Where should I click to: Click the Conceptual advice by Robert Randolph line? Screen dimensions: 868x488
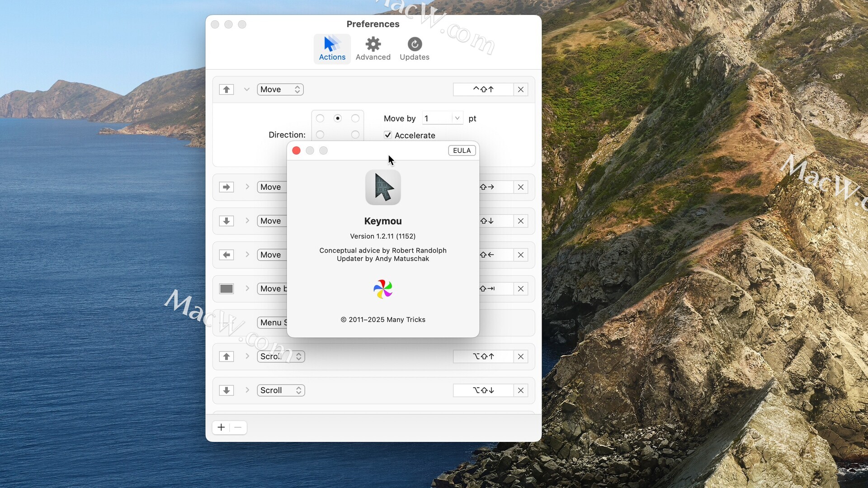(383, 250)
